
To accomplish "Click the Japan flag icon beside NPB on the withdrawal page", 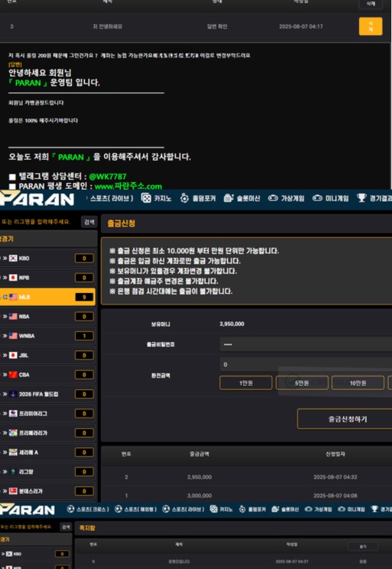I will (13, 277).
